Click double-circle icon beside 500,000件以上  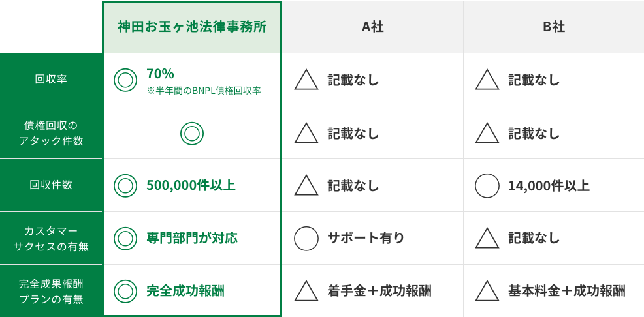[125, 185]
